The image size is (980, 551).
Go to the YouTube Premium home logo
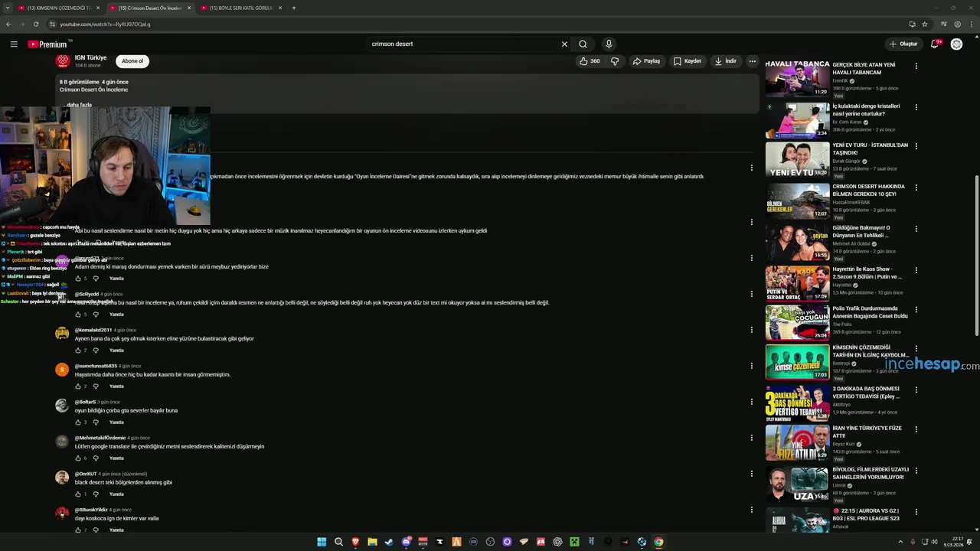click(47, 44)
